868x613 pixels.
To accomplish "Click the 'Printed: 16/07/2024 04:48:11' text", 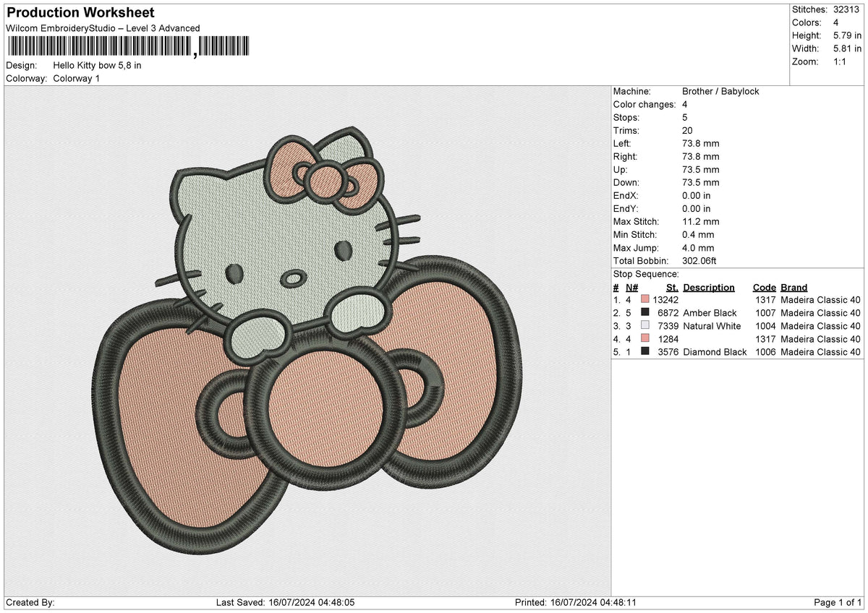I will pos(576,603).
